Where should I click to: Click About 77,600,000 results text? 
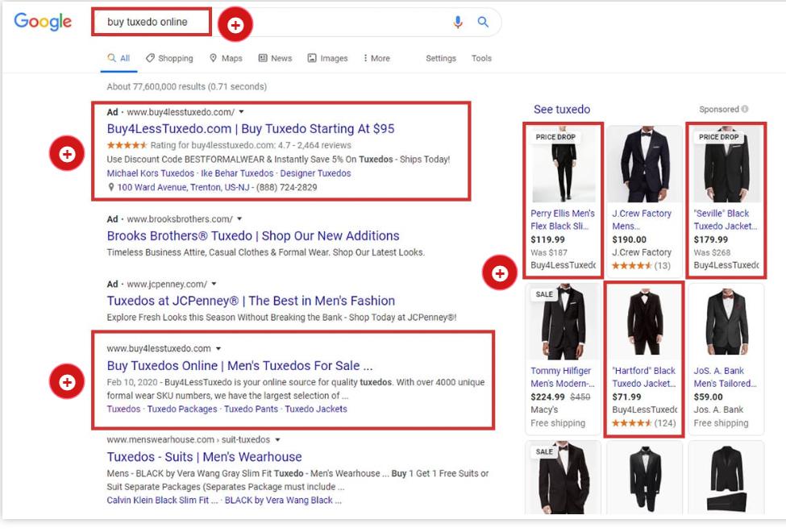click(x=186, y=87)
